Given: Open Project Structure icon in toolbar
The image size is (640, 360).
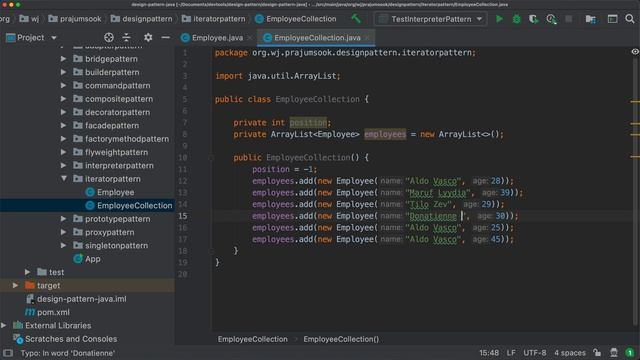Looking at the screenshot, I should 590,19.
